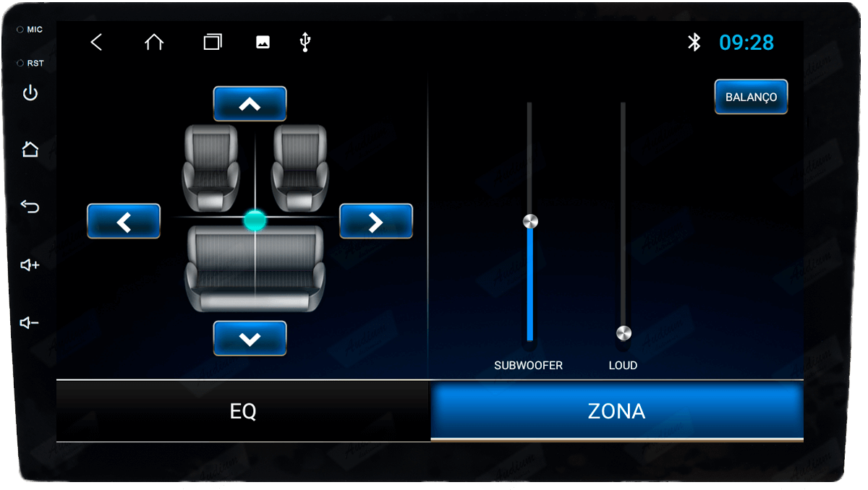Tap the side-panel power button
This screenshot has width=868, height=490.
(30, 93)
